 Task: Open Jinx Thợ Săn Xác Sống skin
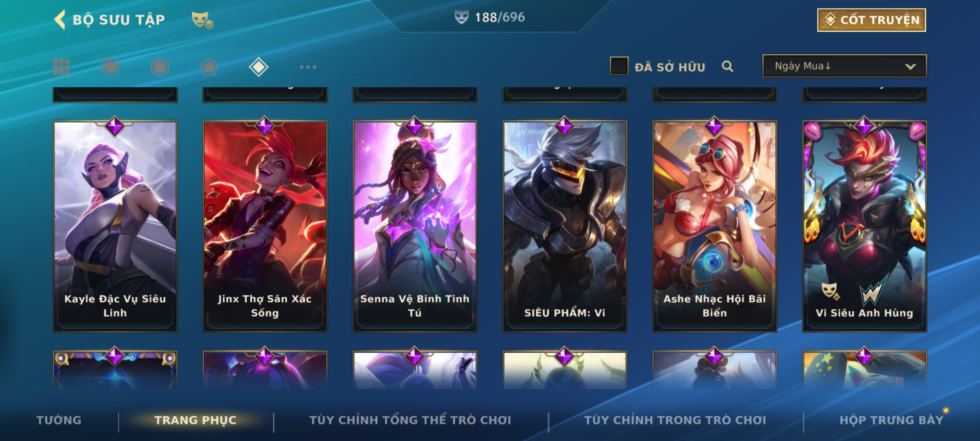pyautogui.click(x=265, y=226)
